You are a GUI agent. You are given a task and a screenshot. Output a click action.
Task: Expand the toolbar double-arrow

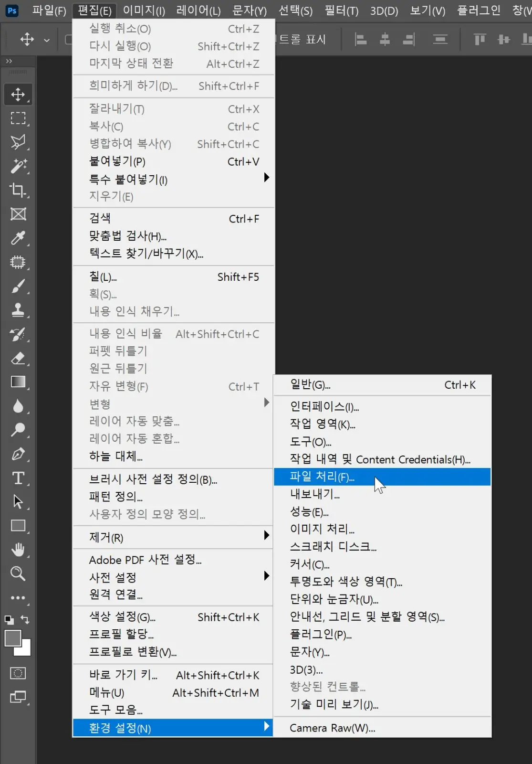click(9, 61)
